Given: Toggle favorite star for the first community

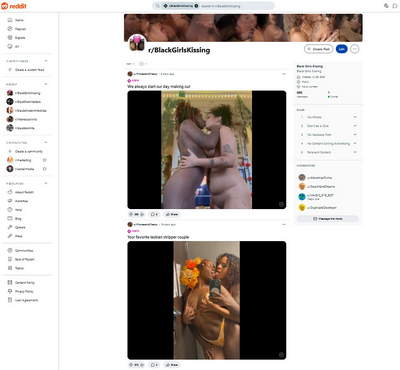Looking at the screenshot, I should [45, 160].
